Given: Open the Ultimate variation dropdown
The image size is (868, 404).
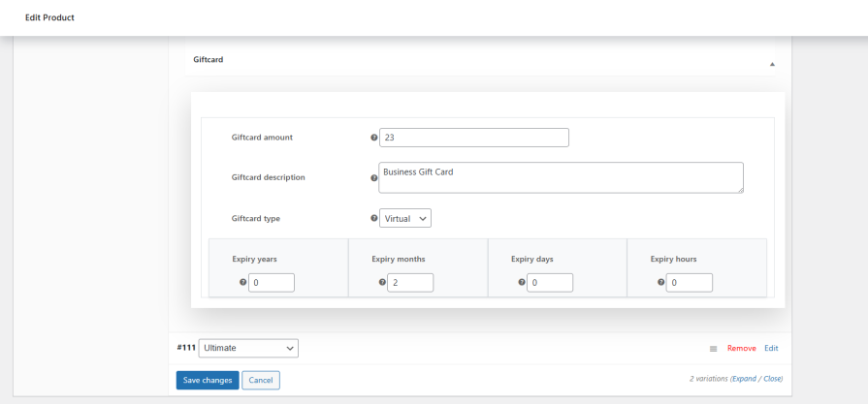Looking at the screenshot, I should click(248, 348).
